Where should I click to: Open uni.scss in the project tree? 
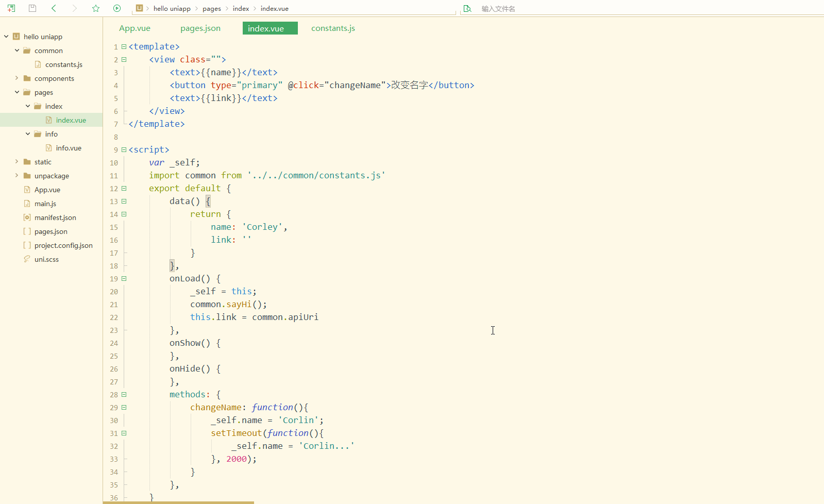46,259
